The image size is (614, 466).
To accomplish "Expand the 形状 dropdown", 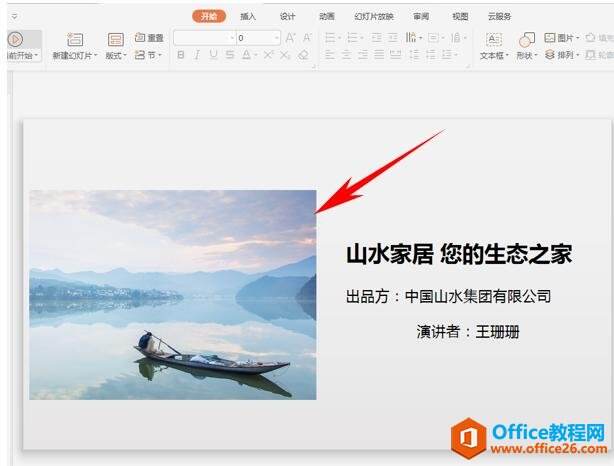I will click(x=527, y=56).
